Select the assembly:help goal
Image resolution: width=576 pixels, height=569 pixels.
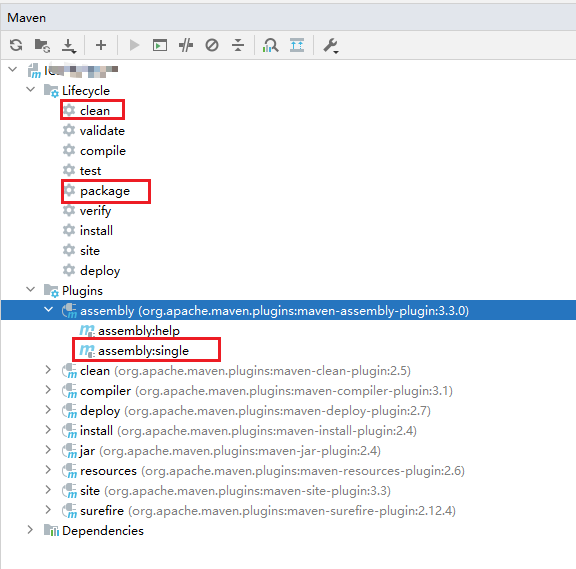[130, 331]
